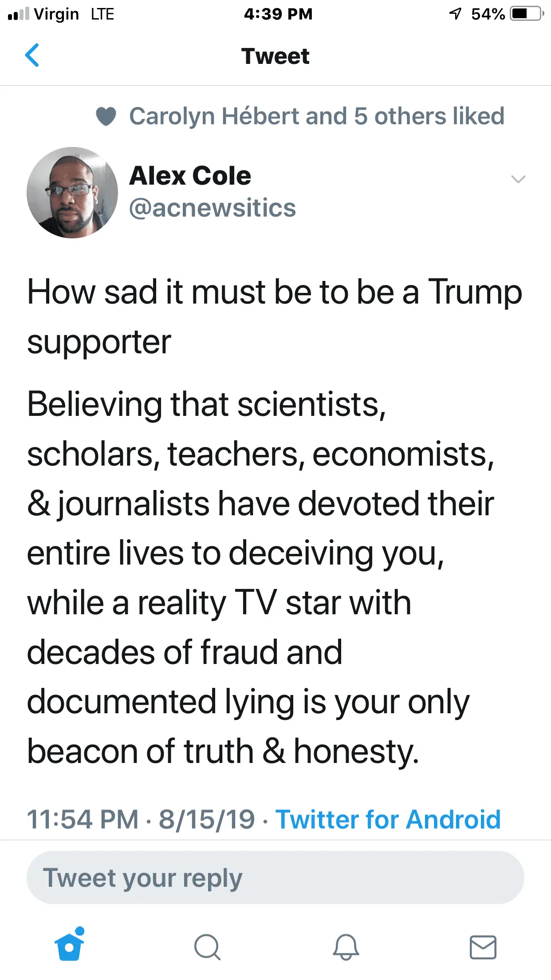Tap the battery icon in status bar

pyautogui.click(x=527, y=14)
